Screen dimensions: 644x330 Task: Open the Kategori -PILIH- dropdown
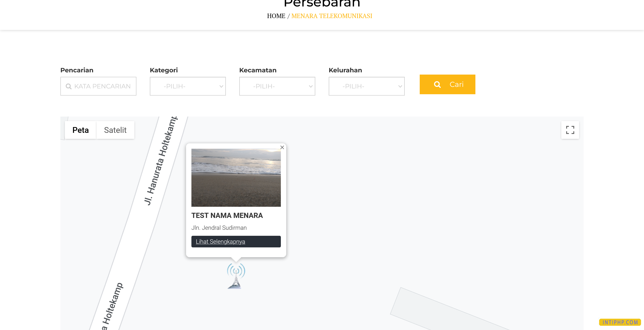pyautogui.click(x=188, y=86)
